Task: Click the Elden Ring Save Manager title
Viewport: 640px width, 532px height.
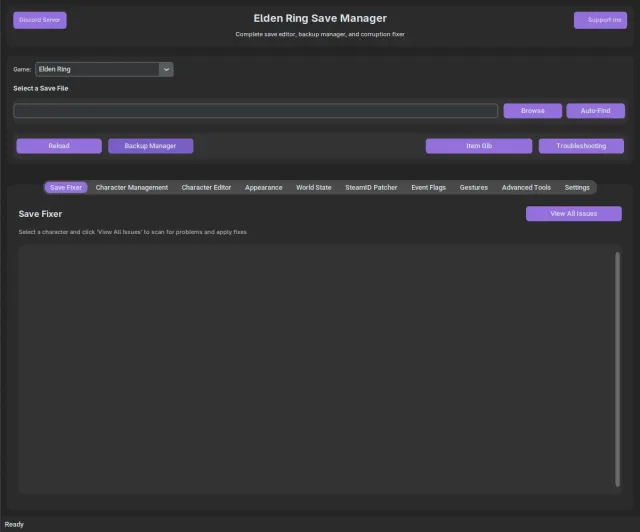Action: click(320, 18)
